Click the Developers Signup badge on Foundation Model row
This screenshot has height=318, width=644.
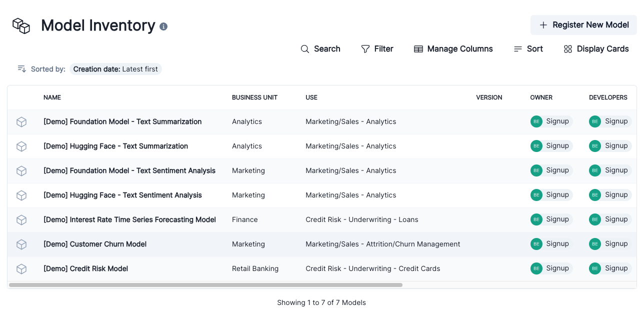click(610, 121)
